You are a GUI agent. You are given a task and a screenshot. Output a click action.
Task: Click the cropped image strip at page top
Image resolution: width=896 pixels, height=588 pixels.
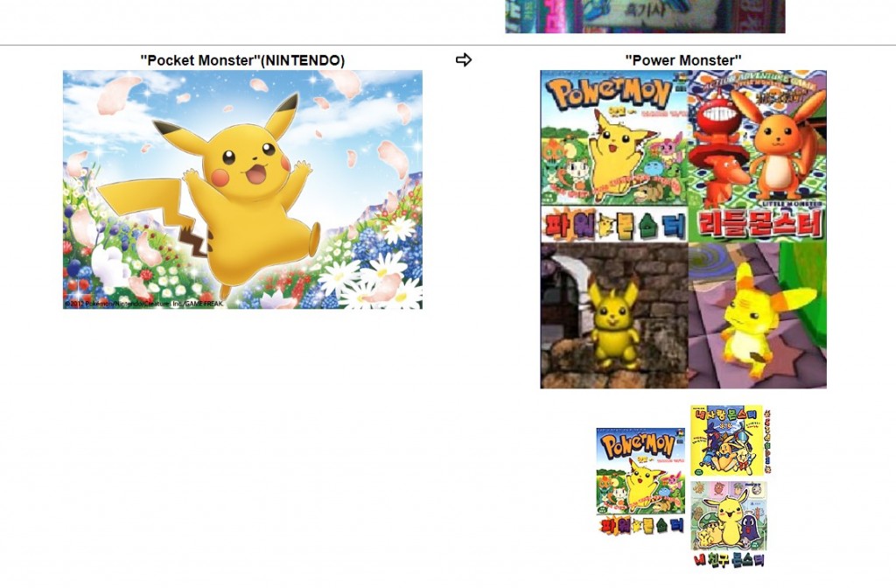pyautogui.click(x=645, y=16)
